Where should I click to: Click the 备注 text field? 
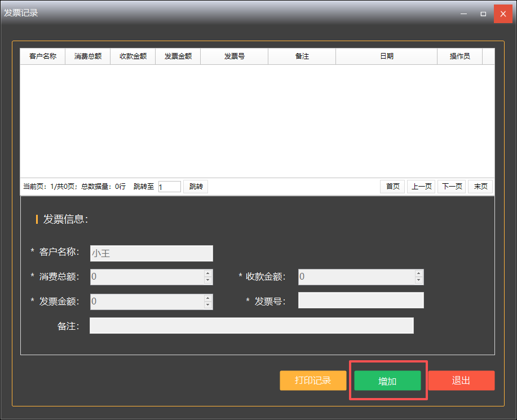(x=251, y=326)
